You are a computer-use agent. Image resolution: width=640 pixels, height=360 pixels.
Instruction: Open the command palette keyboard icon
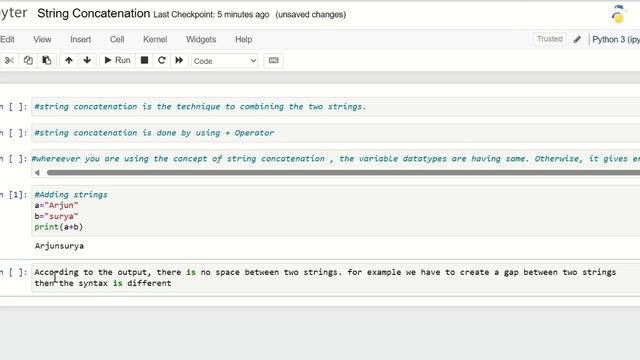pyautogui.click(x=273, y=61)
